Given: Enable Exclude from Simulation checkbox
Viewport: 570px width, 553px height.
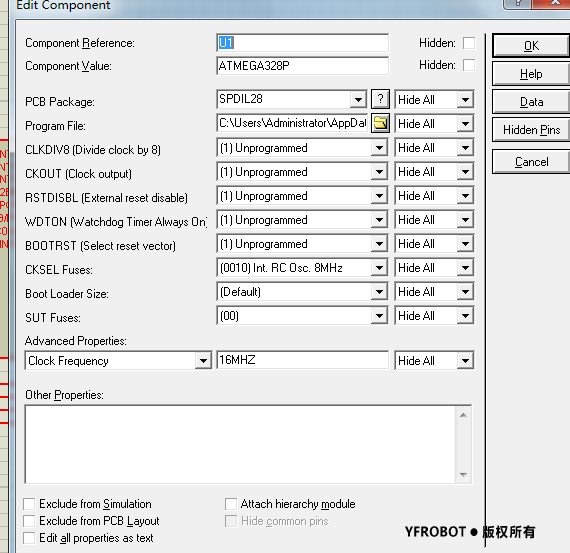Looking at the screenshot, I should [x=29, y=504].
